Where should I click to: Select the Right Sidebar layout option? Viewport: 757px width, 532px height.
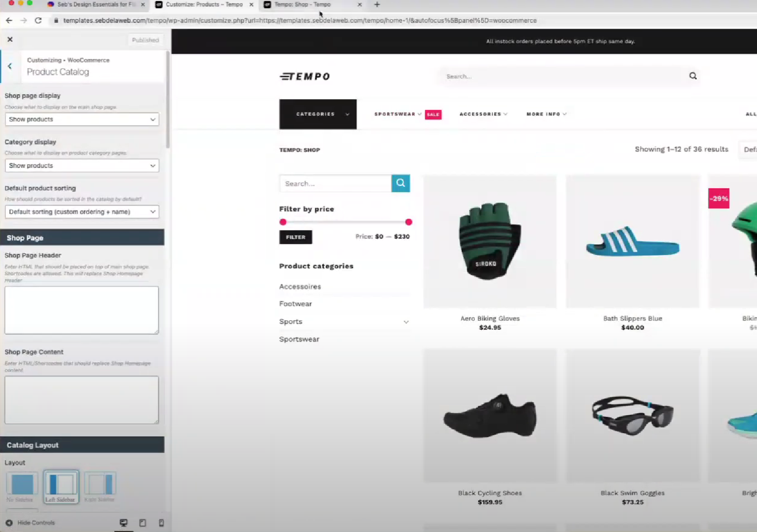[100, 484]
